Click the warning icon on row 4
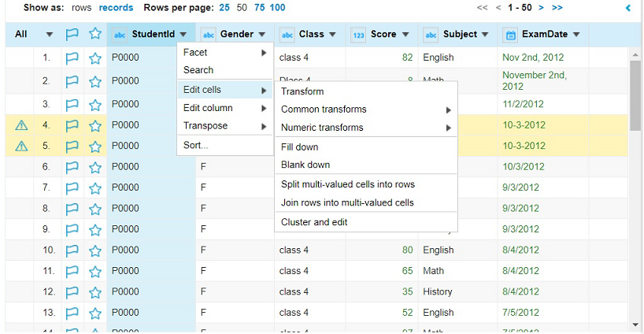The image size is (644, 334). pos(21,124)
